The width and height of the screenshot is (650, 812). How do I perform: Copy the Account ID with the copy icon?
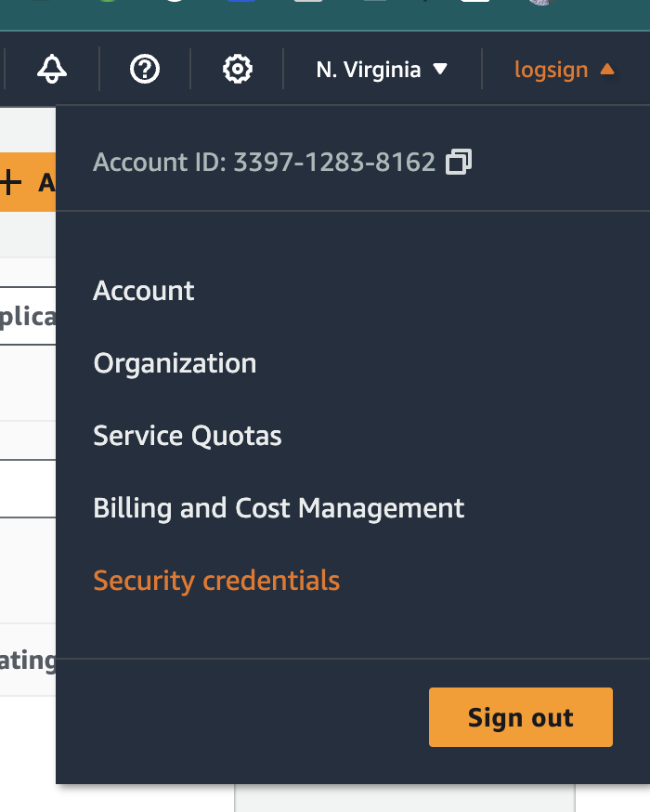click(x=459, y=162)
